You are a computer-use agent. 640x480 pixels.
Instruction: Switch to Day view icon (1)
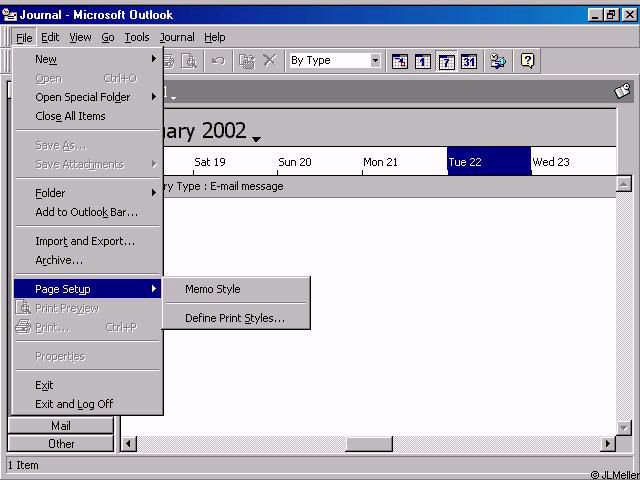click(422, 62)
